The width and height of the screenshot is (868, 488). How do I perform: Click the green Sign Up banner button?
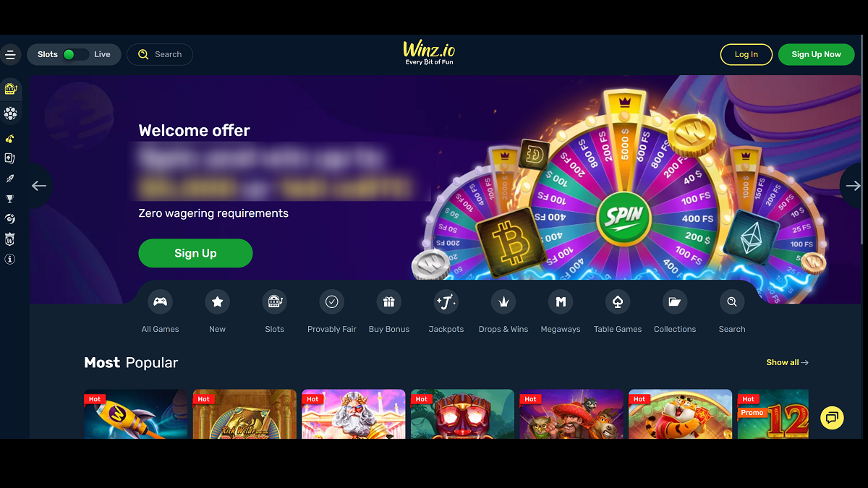(x=195, y=253)
